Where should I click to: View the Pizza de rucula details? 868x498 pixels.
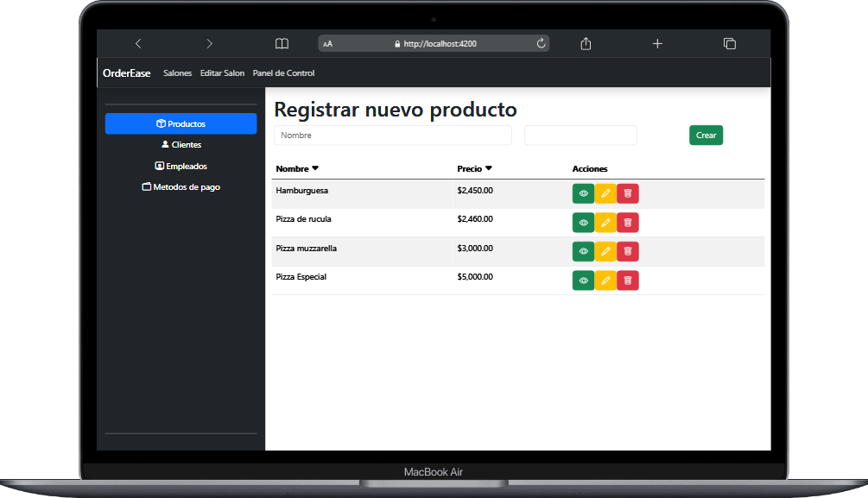[x=583, y=223]
